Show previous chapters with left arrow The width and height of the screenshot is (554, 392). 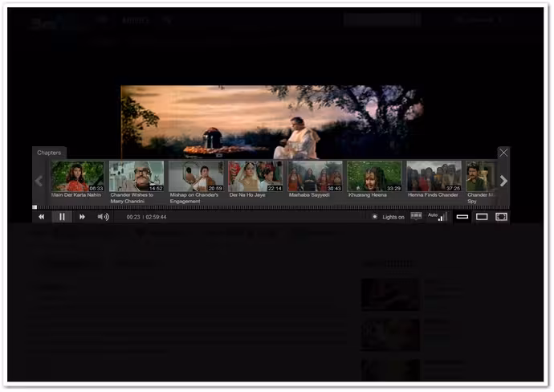(39, 181)
